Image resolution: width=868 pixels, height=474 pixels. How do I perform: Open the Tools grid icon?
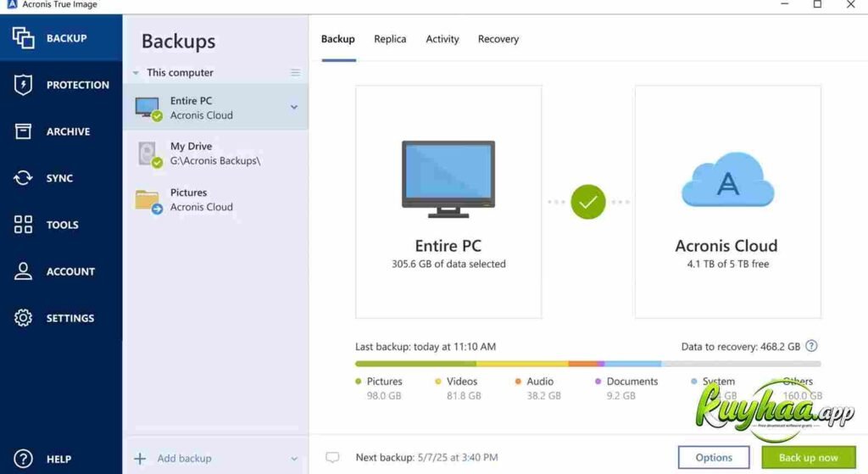pos(23,224)
